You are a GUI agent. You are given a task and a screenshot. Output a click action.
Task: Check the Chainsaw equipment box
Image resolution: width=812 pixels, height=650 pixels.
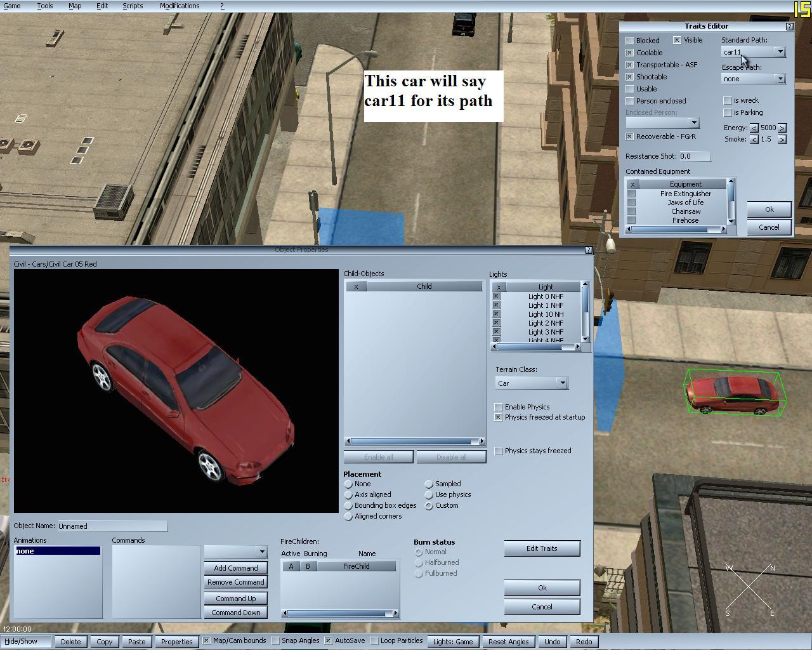631,211
